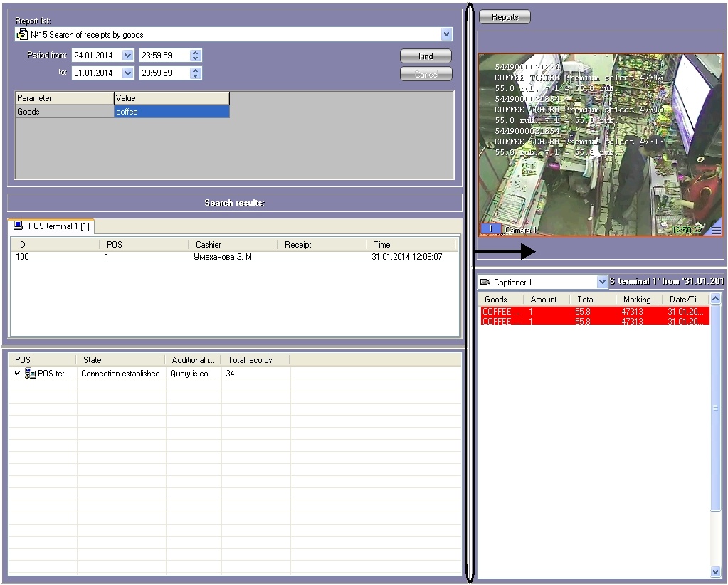The image size is (728, 585).
Task: Click the POS terminal 1 tab icon
Action: click(19, 226)
